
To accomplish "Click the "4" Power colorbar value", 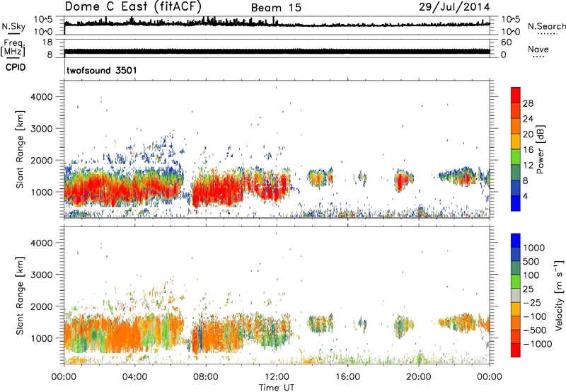I will click(x=525, y=196).
